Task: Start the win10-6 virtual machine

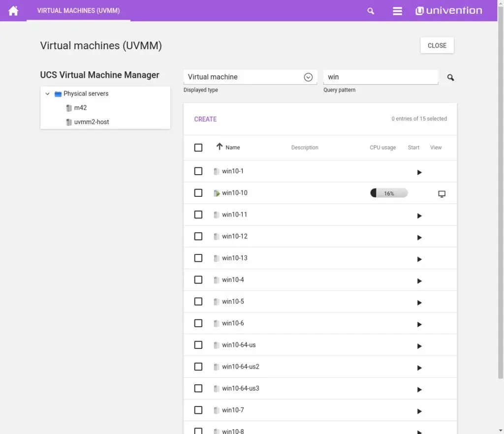Action: (419, 324)
